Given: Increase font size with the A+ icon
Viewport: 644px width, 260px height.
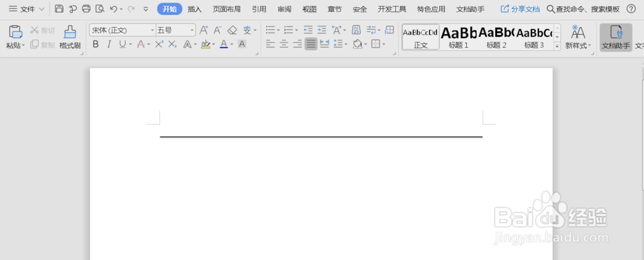Looking at the screenshot, I should (204, 30).
